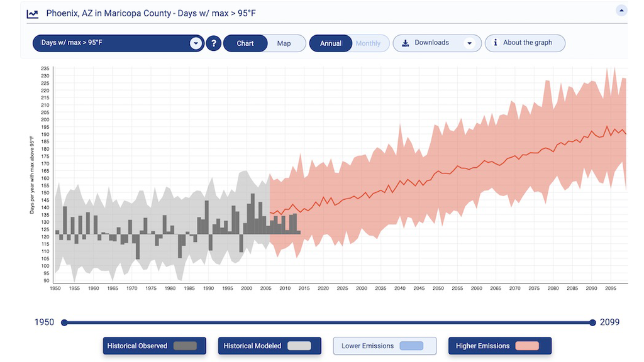The height and width of the screenshot is (362, 644).
Task: Toggle visibility of Historical Modeled data
Action: [269, 345]
